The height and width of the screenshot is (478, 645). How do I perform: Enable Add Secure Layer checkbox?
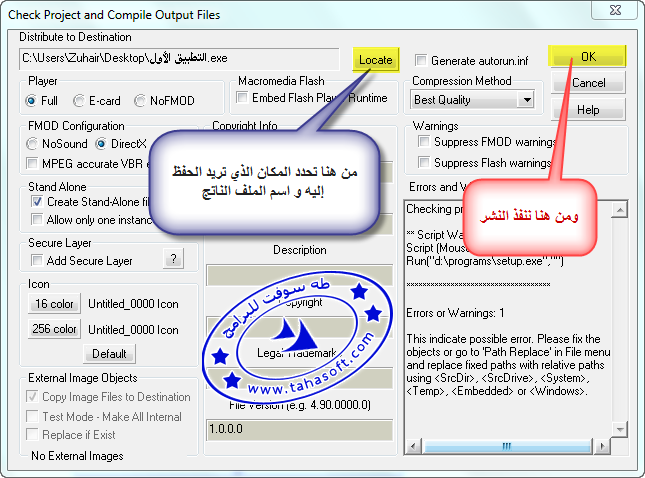(37, 260)
